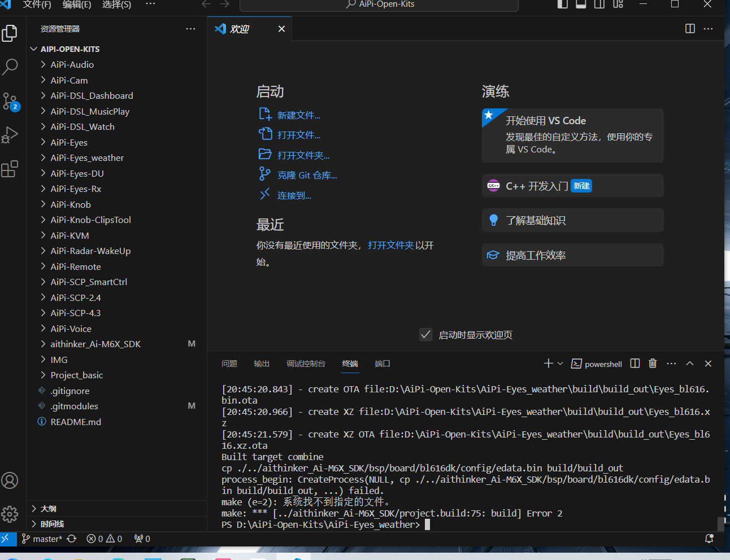Open the 提高工作效率 walkthrough
This screenshot has width=730, height=560.
[572, 255]
